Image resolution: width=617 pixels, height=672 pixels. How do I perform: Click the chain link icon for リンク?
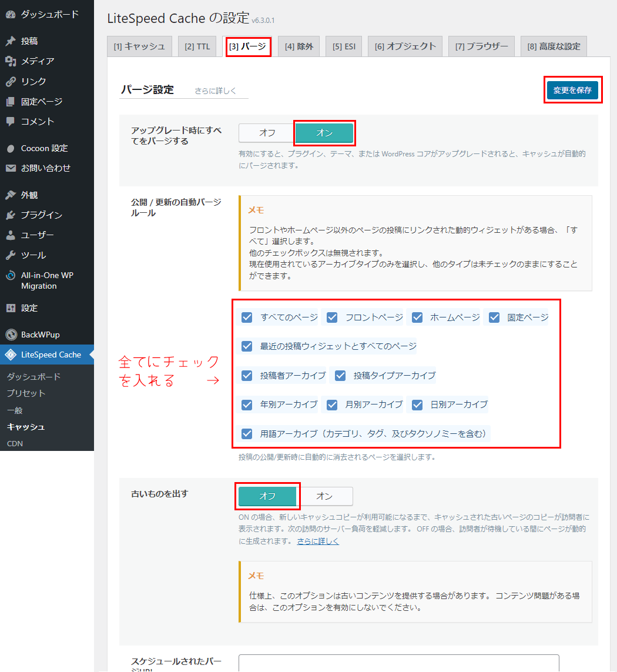click(11, 81)
